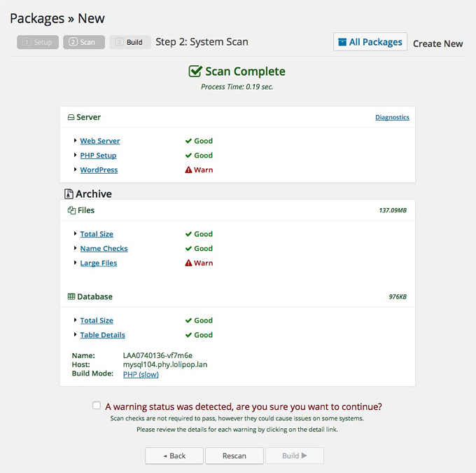Image resolution: width=476 pixels, height=473 pixels.
Task: Expand the Database Total Size arrow
Action: point(75,320)
